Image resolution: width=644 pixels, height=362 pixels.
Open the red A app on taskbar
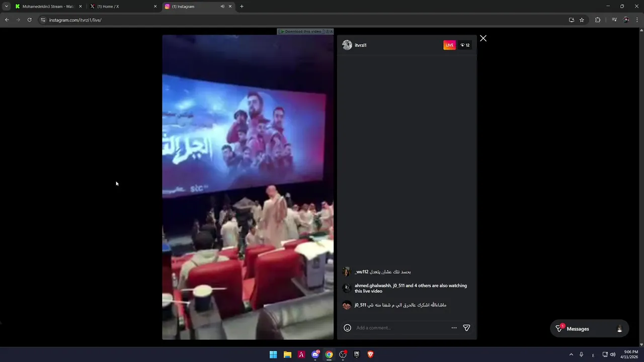(x=301, y=354)
